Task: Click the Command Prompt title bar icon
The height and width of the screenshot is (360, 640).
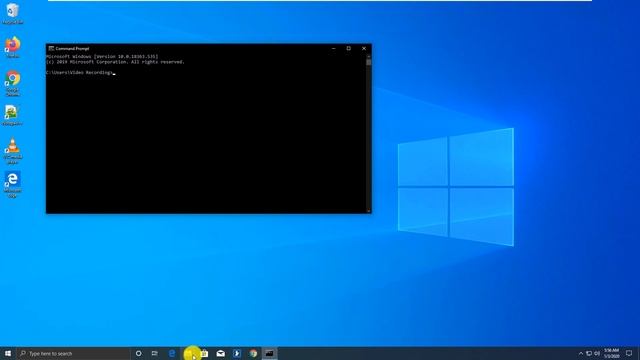Action: pyautogui.click(x=51, y=48)
